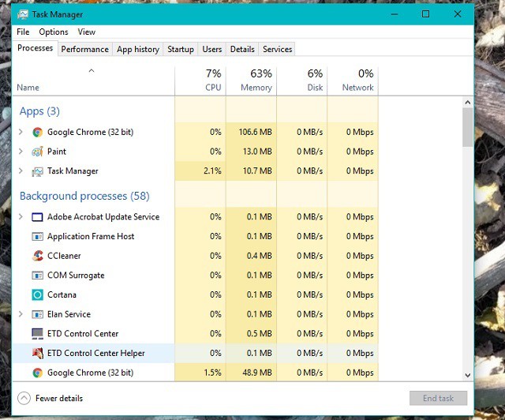
Task: Click the ETD Control Center monitor icon
Action: coord(37,334)
